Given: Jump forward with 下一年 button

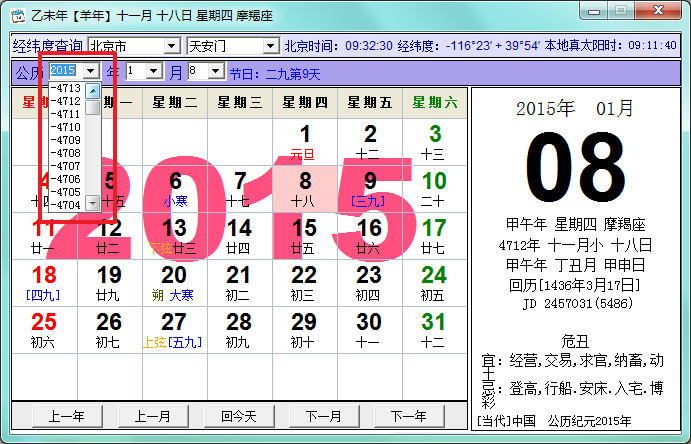Looking at the screenshot, I should click(409, 416).
